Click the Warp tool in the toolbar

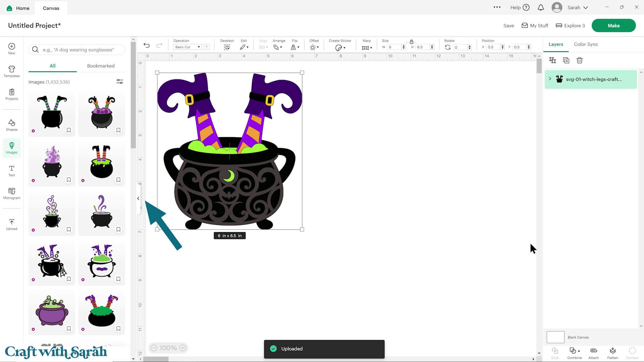(366, 47)
